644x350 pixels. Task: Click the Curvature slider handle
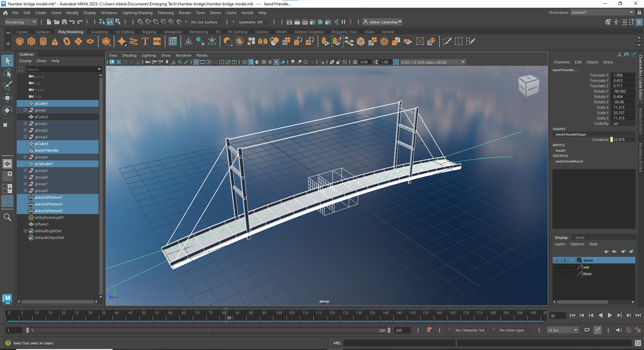point(611,140)
